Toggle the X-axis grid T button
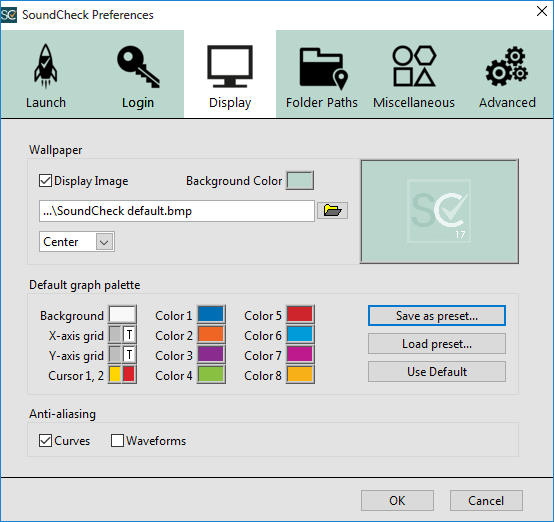The image size is (554, 522). coord(129,334)
